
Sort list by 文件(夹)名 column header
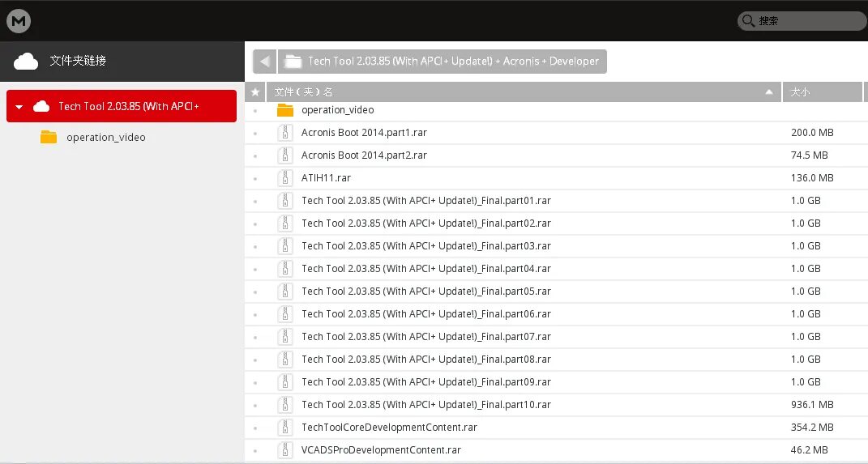tap(524, 92)
